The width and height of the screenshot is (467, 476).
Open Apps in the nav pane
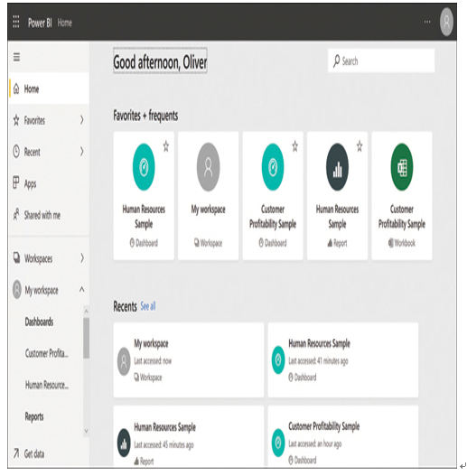49,183
